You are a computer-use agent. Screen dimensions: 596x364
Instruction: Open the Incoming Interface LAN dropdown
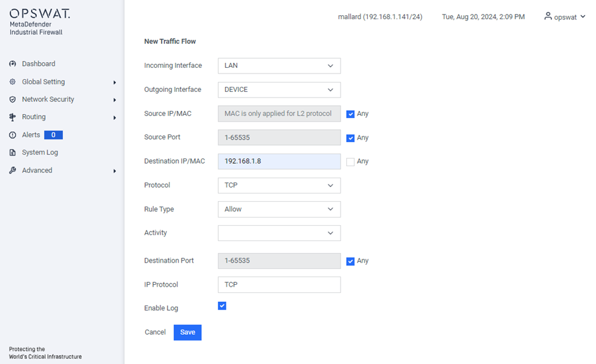tap(280, 66)
